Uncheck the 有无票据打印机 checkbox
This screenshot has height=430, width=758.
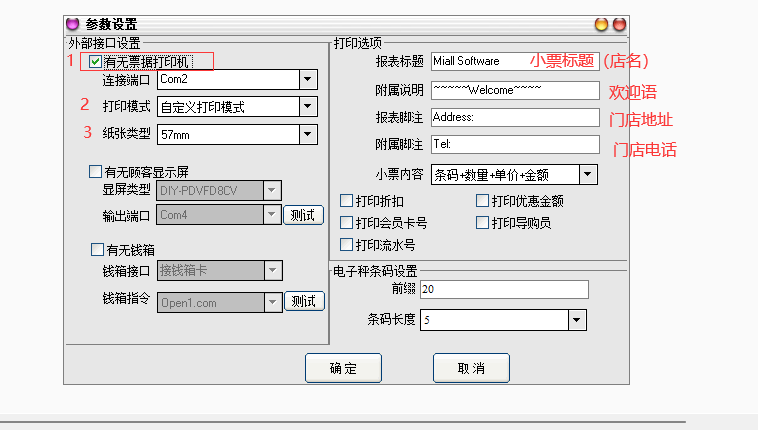coord(95,62)
